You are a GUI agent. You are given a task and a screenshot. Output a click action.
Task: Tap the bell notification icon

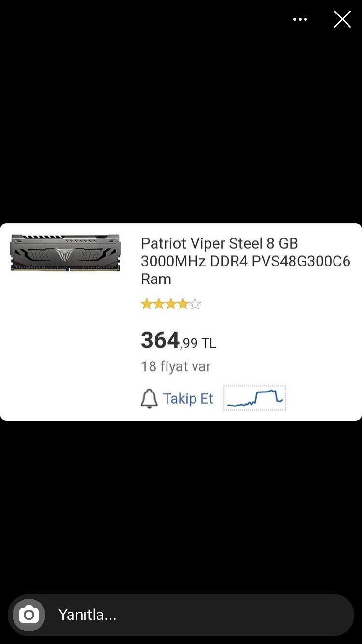[149, 399]
